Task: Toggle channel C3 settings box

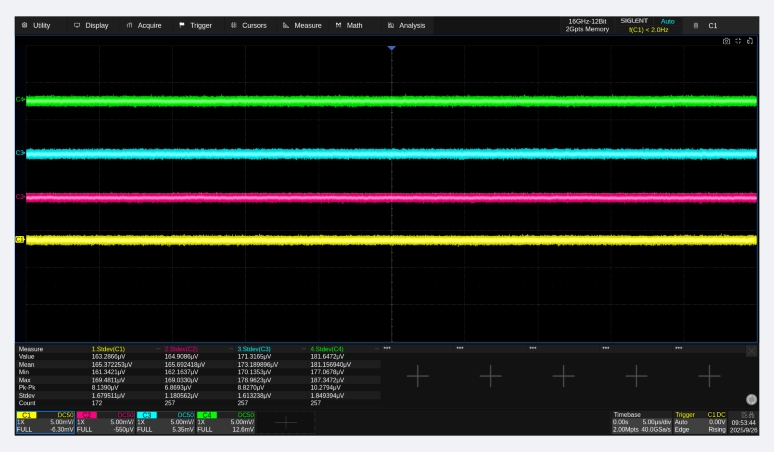Action: pos(164,422)
